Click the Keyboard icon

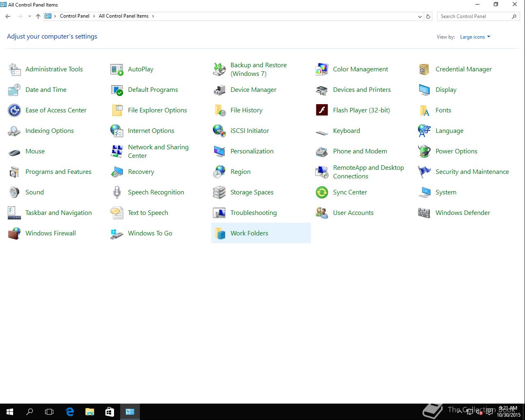322,132
